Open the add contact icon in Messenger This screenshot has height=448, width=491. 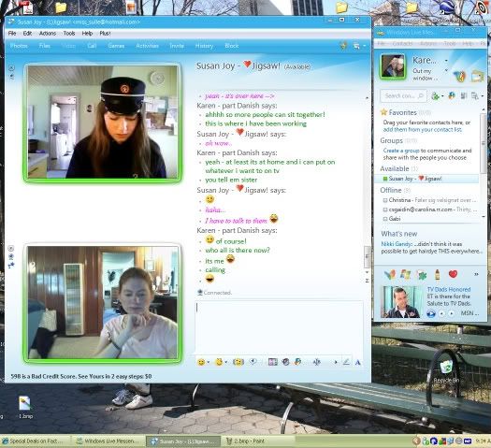[x=435, y=95]
